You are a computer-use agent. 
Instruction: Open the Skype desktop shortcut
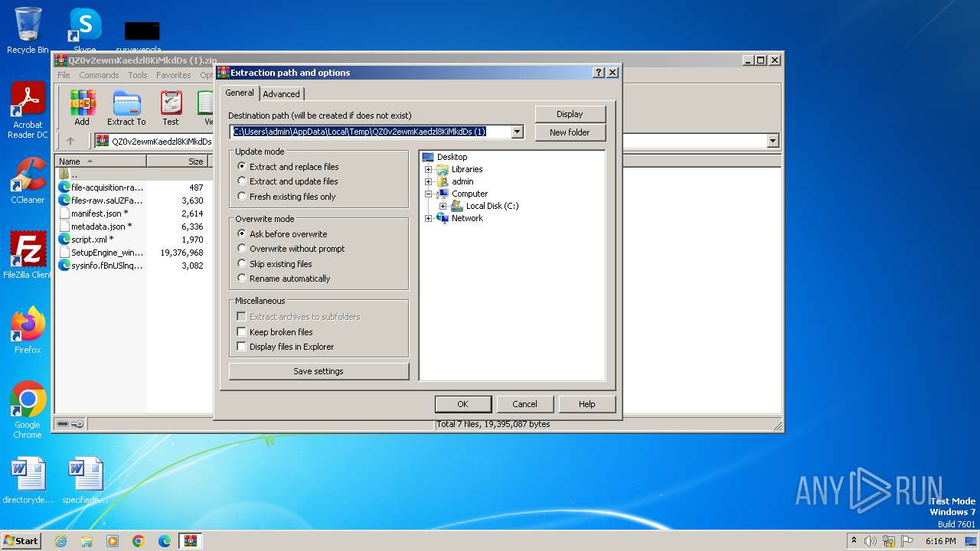point(85,29)
